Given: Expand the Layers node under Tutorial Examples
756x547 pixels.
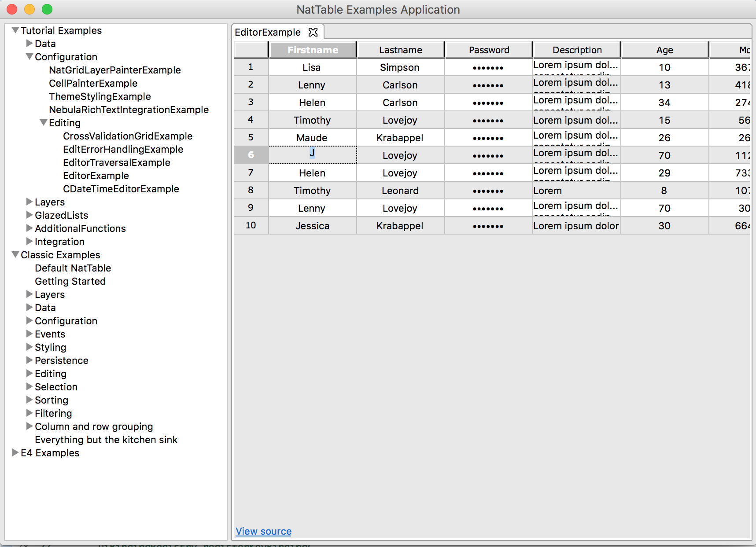Looking at the screenshot, I should 30,202.
